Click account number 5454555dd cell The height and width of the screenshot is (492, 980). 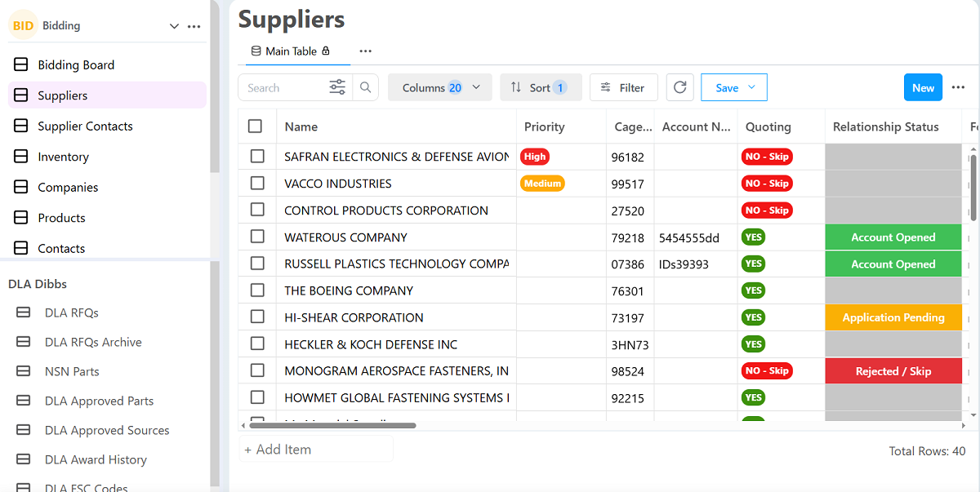pyautogui.click(x=695, y=237)
